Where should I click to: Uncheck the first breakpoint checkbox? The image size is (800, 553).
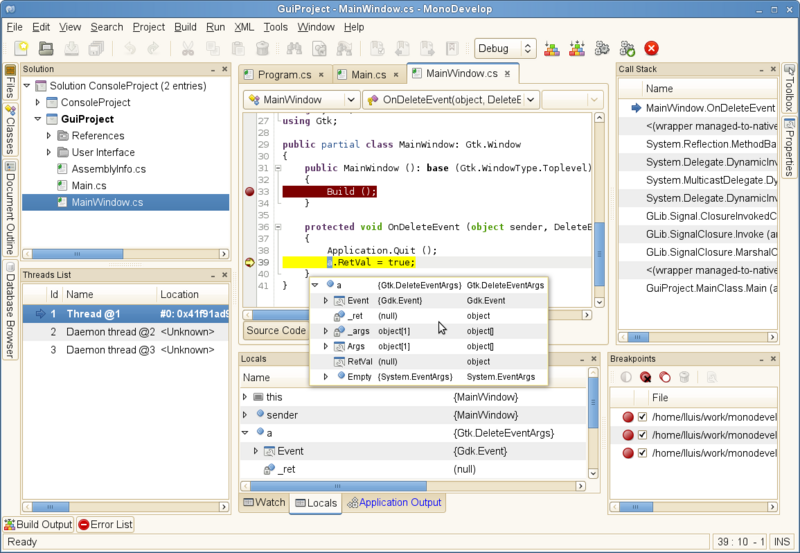(643, 417)
